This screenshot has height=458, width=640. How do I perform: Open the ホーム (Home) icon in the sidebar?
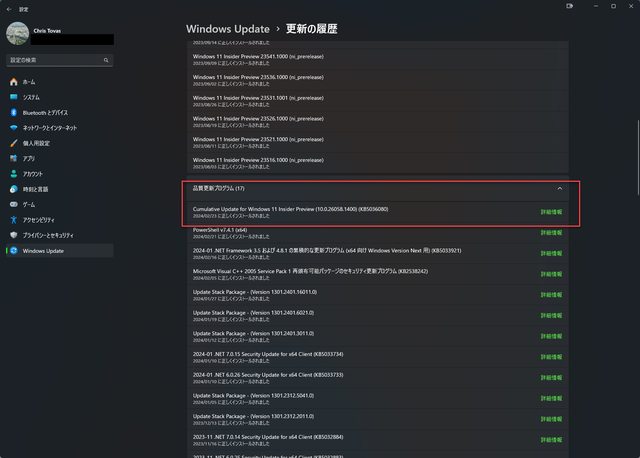14,81
